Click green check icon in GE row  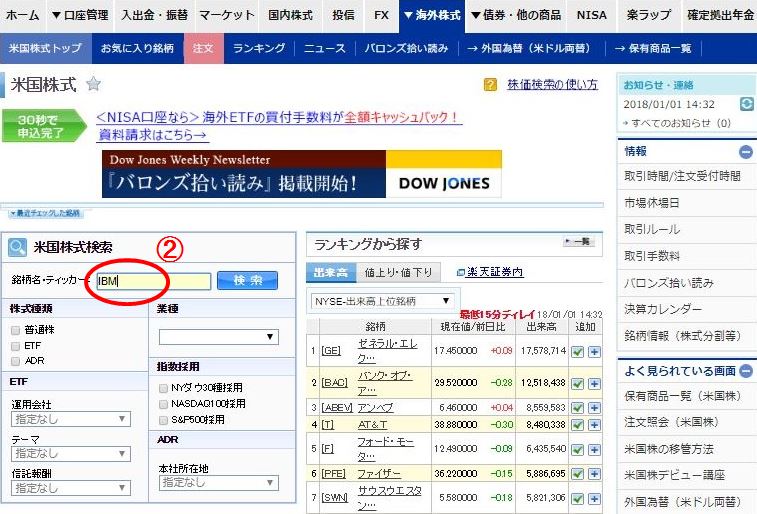click(577, 351)
